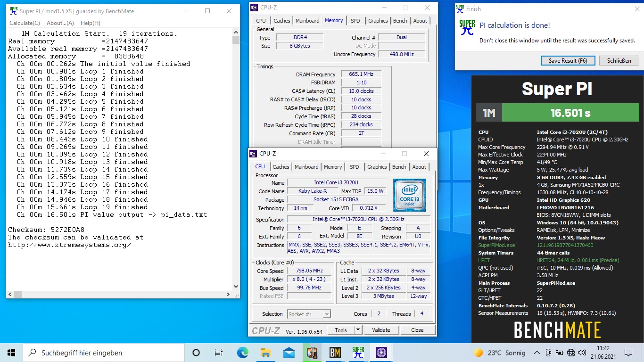Click Super PI window title icon
644x362 pixels.
click(x=13, y=11)
